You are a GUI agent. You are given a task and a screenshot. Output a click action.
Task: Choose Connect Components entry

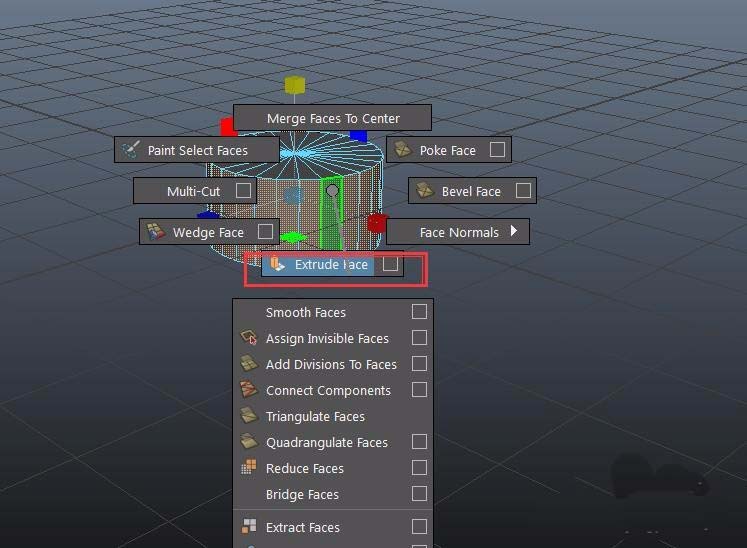tap(333, 390)
